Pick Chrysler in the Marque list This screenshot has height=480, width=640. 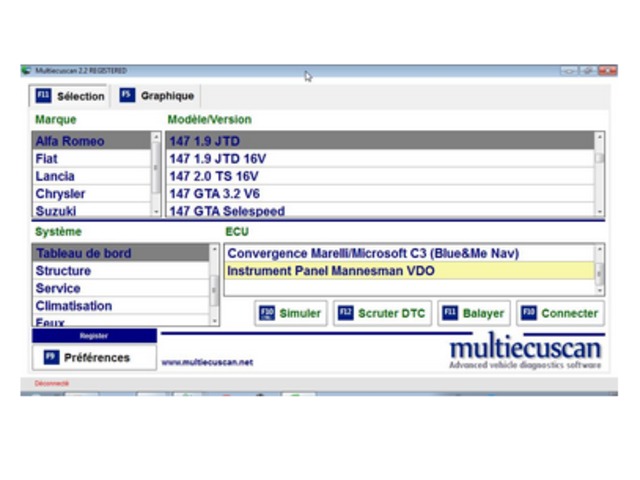[91, 193]
